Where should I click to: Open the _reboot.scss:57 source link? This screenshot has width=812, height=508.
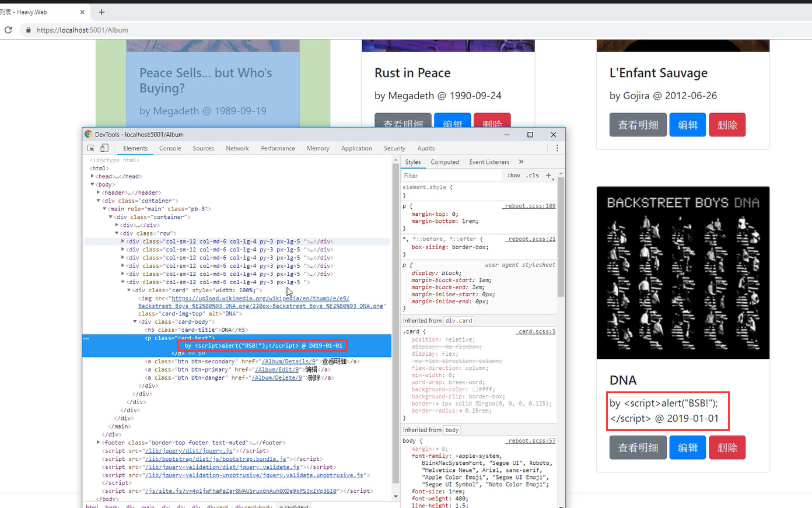click(531, 440)
